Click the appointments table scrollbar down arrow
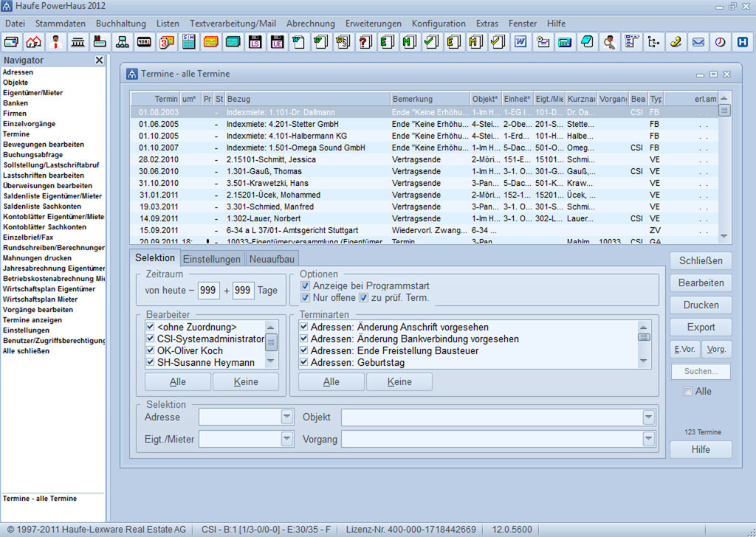The width and height of the screenshot is (756, 537). tap(724, 236)
